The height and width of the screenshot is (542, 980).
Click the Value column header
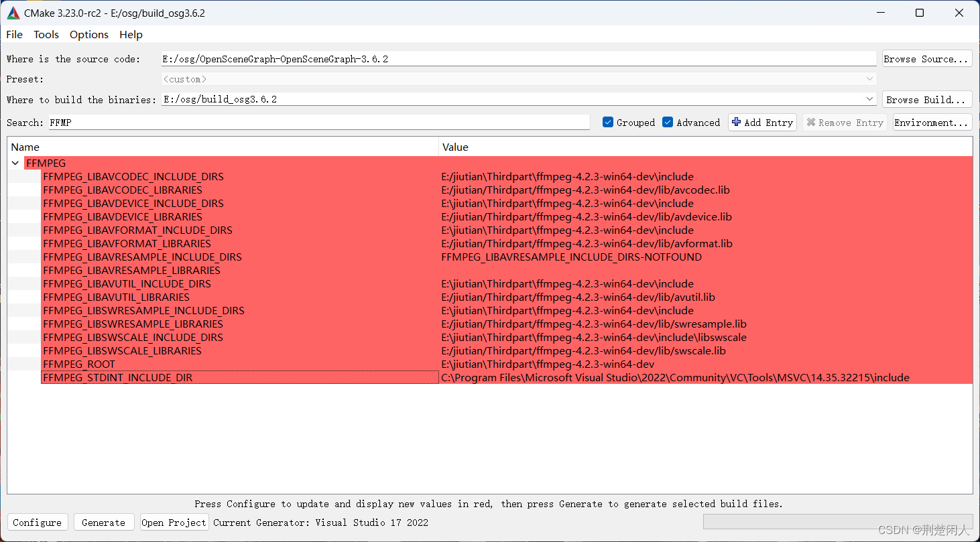[706, 147]
